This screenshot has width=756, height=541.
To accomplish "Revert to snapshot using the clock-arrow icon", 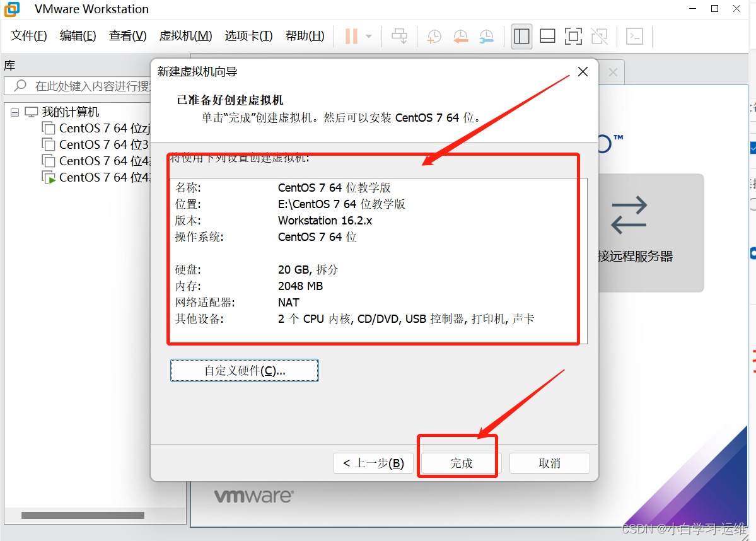I will (460, 36).
